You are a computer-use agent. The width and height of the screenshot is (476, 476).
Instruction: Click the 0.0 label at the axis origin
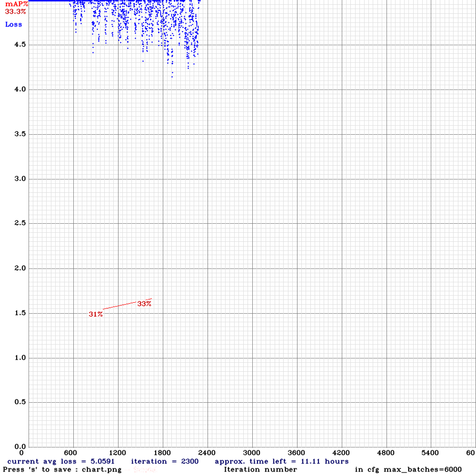point(20,446)
